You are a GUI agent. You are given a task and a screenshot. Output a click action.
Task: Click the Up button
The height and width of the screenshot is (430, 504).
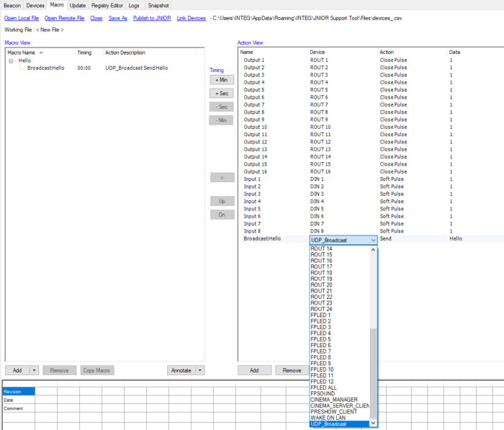click(x=222, y=201)
